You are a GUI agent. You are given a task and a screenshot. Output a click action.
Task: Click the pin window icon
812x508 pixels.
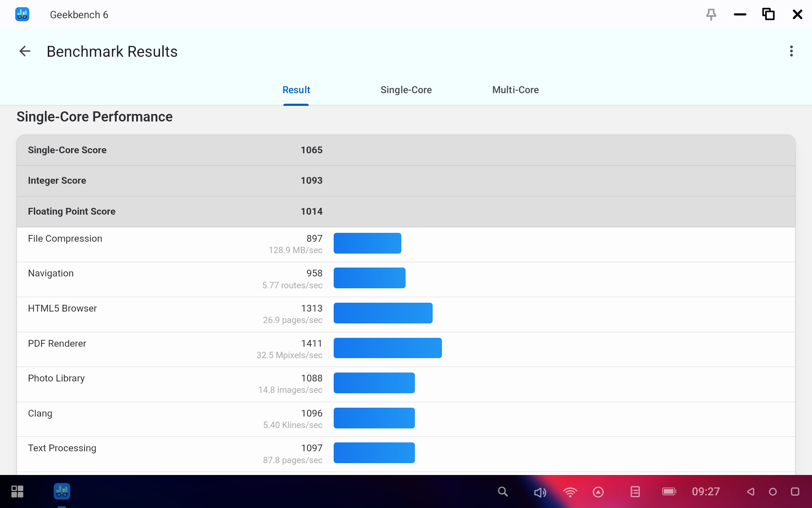(711, 15)
